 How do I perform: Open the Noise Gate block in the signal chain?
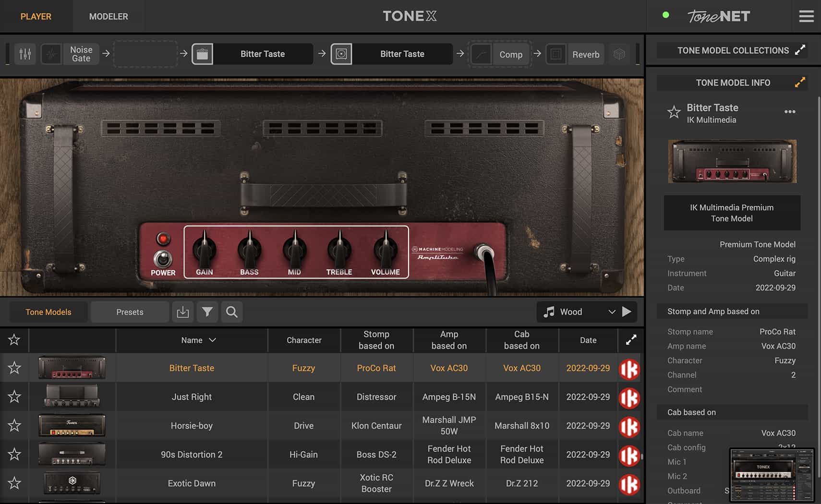pyautogui.click(x=81, y=54)
